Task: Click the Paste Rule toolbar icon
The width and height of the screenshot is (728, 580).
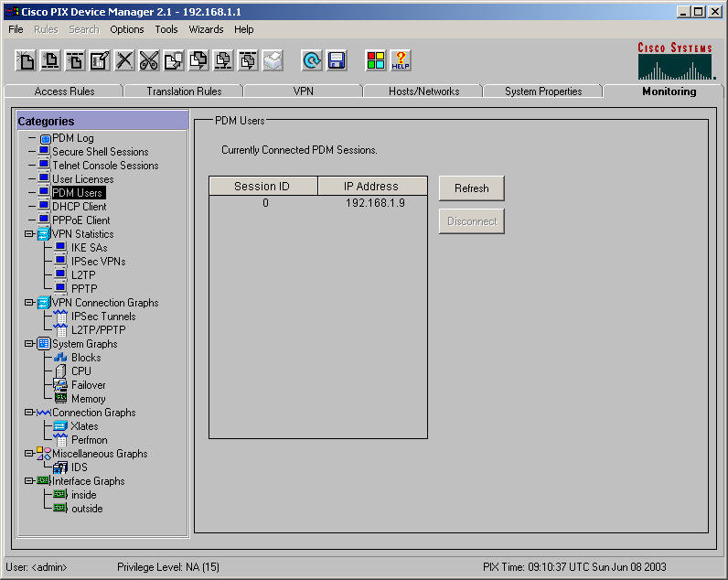Action: pos(198,60)
